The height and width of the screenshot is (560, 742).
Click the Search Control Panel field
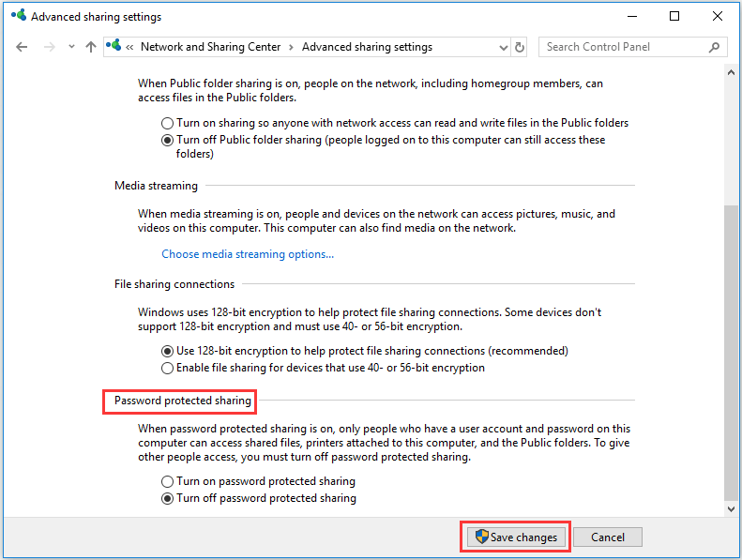pyautogui.click(x=632, y=47)
